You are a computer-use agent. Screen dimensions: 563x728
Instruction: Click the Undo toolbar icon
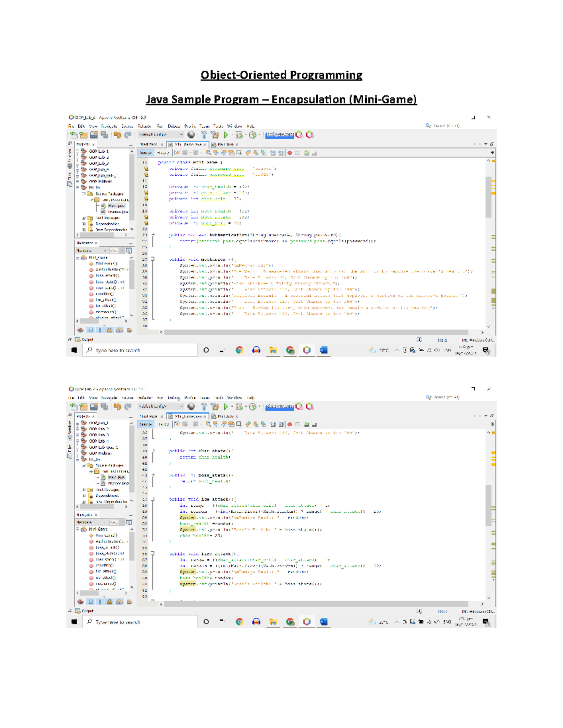click(x=118, y=135)
